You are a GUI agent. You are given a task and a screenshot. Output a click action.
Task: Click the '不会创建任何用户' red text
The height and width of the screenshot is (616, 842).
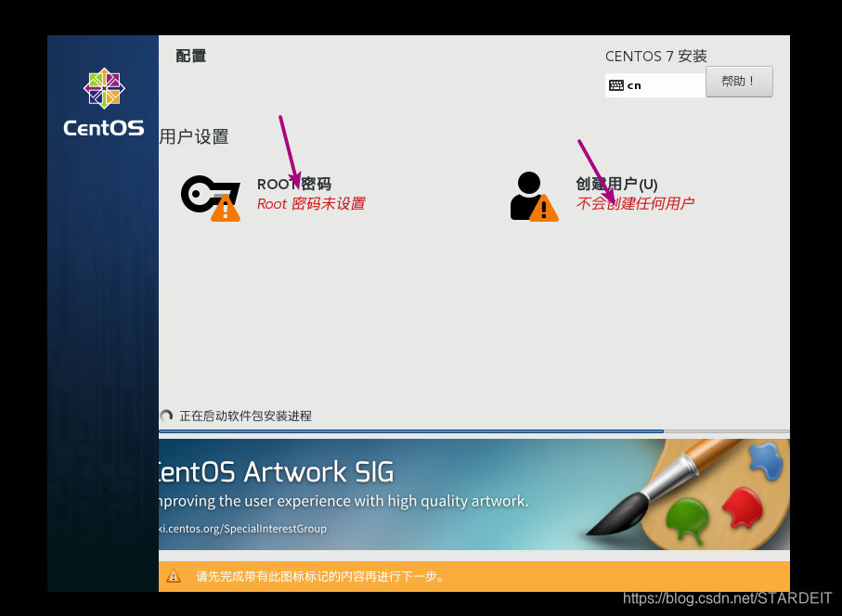pyautogui.click(x=635, y=203)
